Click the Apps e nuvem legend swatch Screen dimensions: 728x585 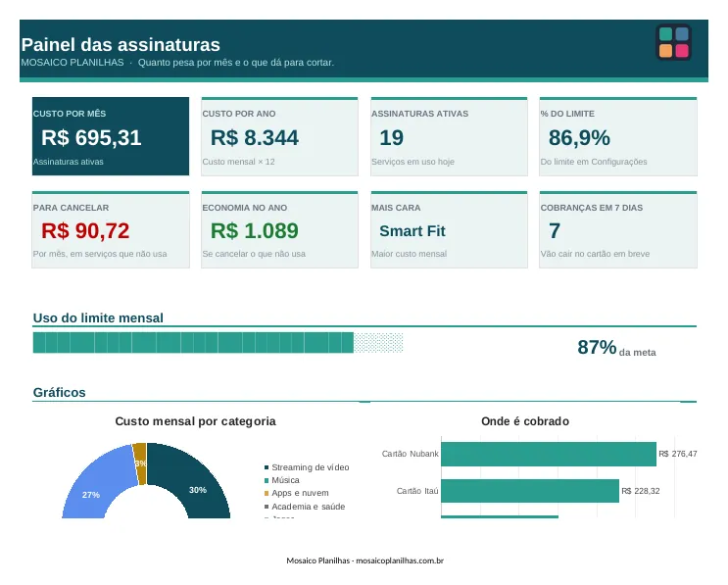267,493
